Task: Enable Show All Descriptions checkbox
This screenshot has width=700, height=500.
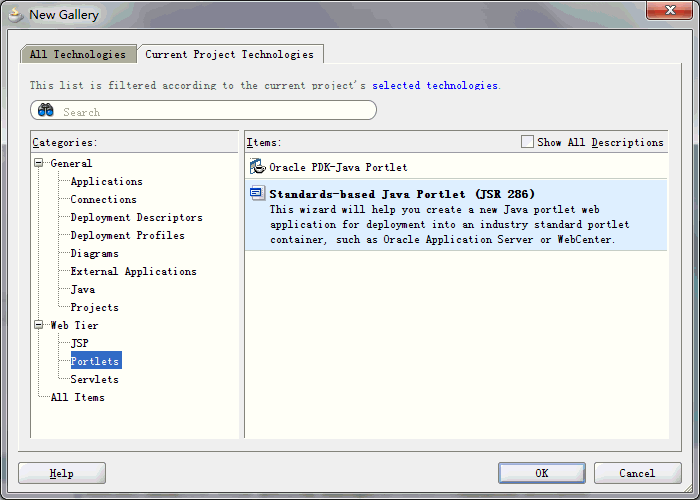Action: (x=527, y=142)
